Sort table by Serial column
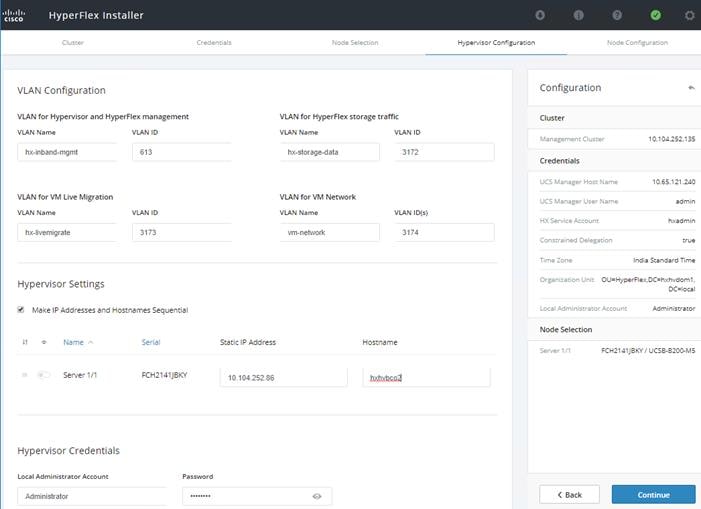 [151, 342]
